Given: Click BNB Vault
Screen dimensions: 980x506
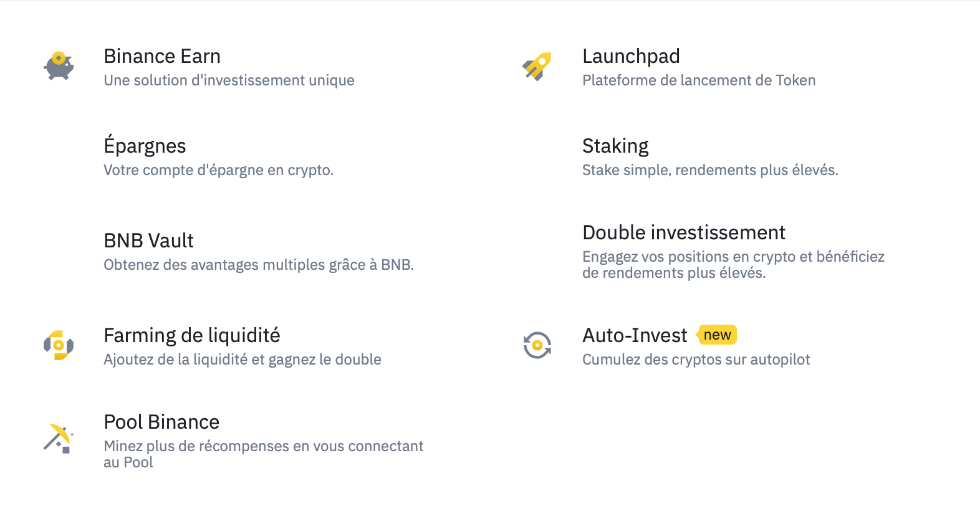Looking at the screenshot, I should 148,241.
